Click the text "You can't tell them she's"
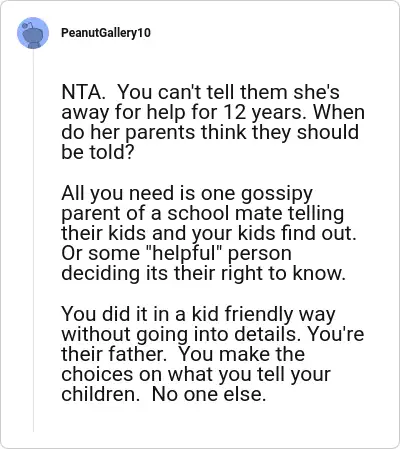The width and height of the screenshot is (400, 449). [x=229, y=92]
